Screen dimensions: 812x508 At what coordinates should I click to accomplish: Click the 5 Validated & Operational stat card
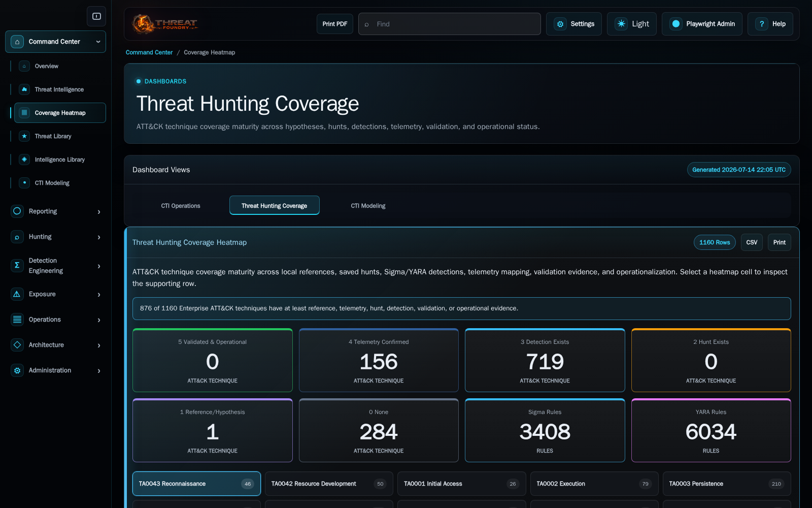pos(213,360)
